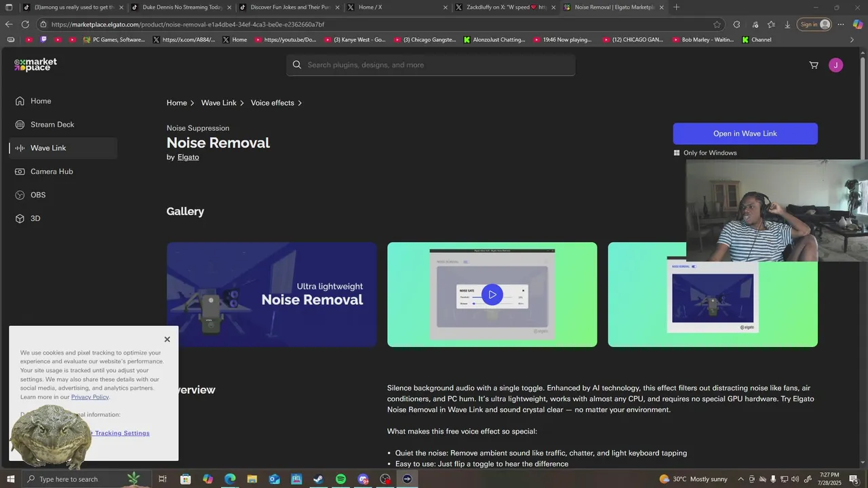Open browser favorites list icon
868x488 pixels.
[771, 24]
